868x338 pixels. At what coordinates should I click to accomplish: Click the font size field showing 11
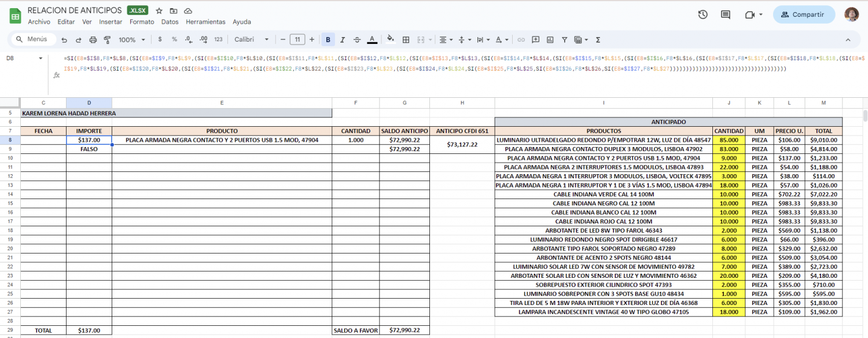tap(297, 39)
